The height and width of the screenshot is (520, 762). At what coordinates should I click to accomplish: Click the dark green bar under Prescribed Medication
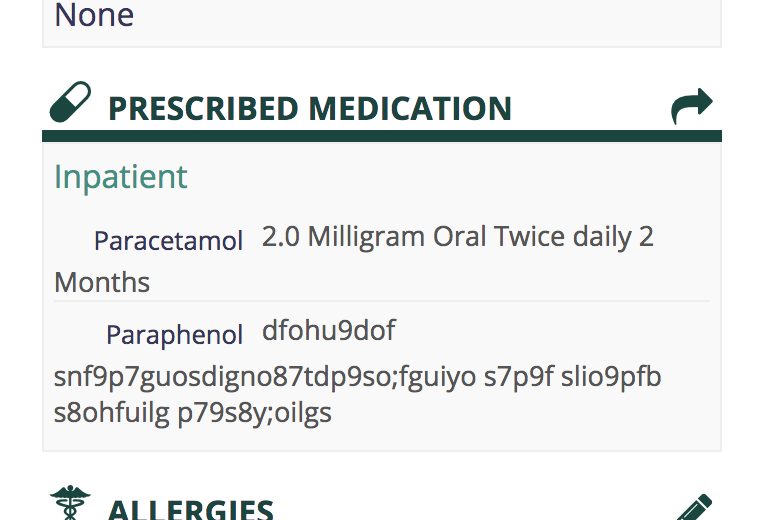pyautogui.click(x=381, y=136)
